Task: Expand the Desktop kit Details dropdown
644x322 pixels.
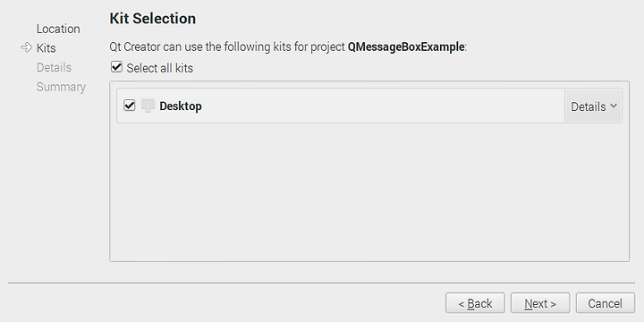Action: [x=594, y=106]
